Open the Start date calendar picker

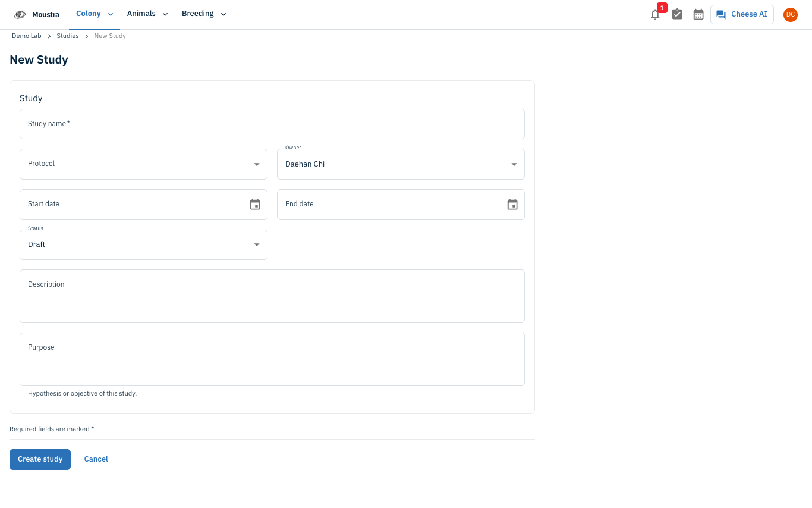click(255, 205)
